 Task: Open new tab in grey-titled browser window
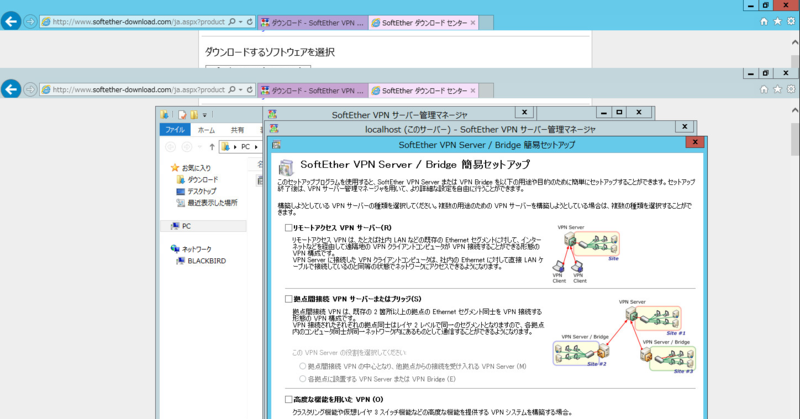[x=486, y=90]
